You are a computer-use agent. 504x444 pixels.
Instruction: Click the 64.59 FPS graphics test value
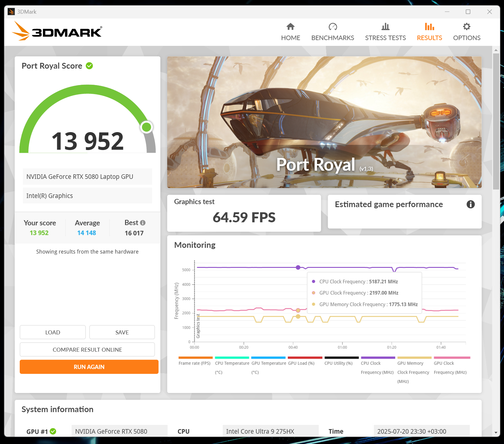tap(244, 217)
